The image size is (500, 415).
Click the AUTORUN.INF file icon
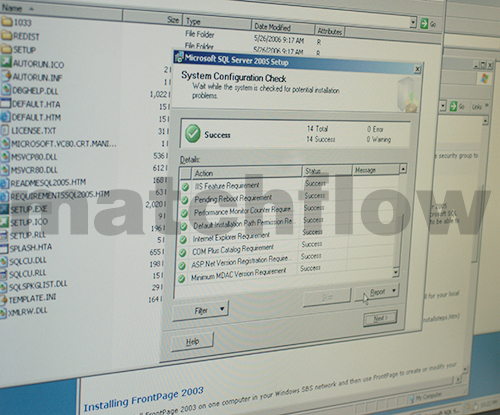coord(6,76)
